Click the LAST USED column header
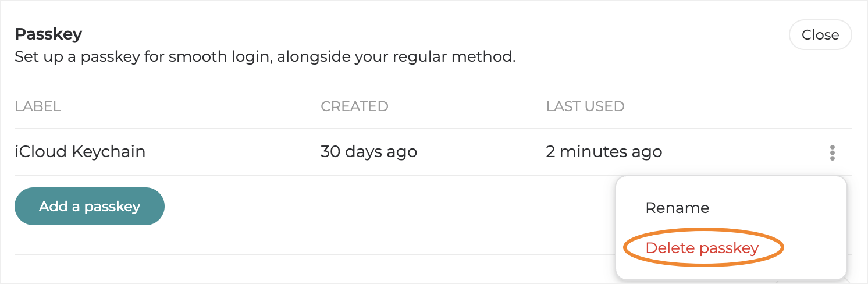 [585, 106]
